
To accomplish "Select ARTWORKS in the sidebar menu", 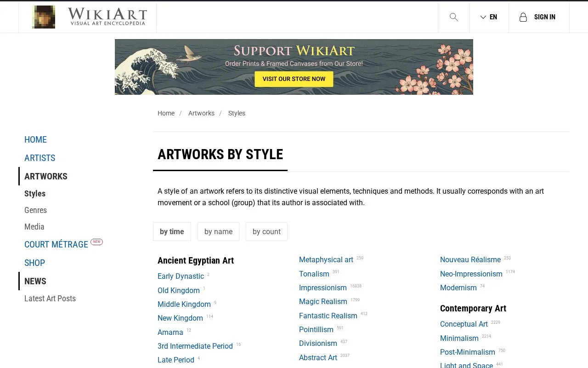I will click(46, 176).
